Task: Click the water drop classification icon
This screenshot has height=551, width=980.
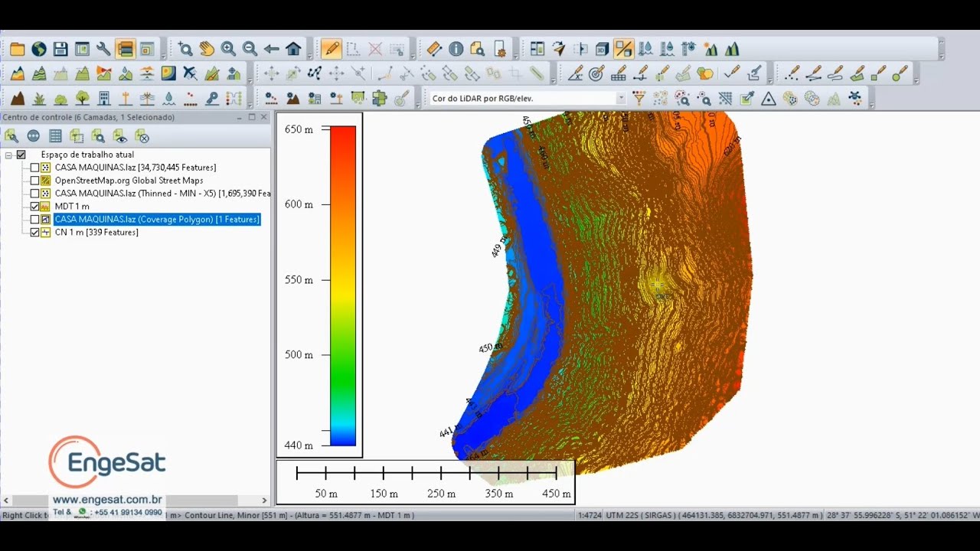Action: click(x=169, y=98)
